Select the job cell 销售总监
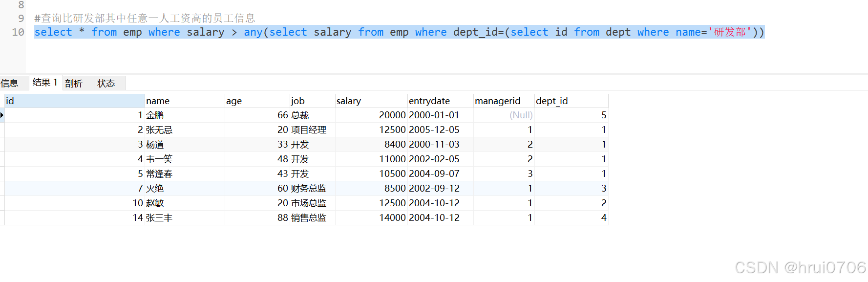 313,218
